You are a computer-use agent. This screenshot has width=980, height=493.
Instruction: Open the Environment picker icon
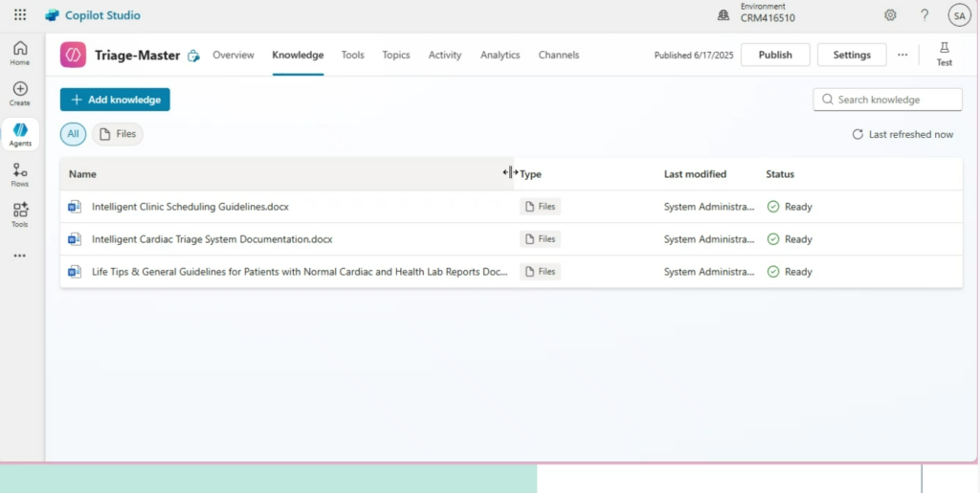click(x=724, y=15)
